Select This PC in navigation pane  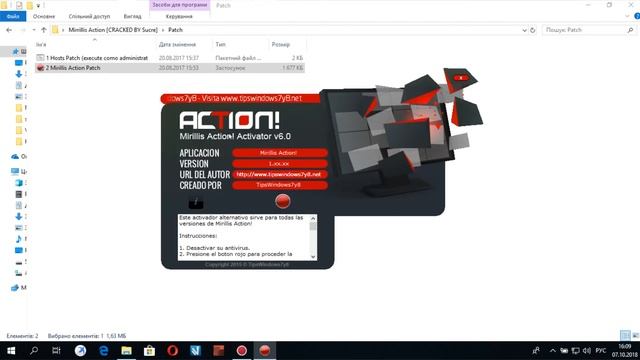tap(15, 171)
